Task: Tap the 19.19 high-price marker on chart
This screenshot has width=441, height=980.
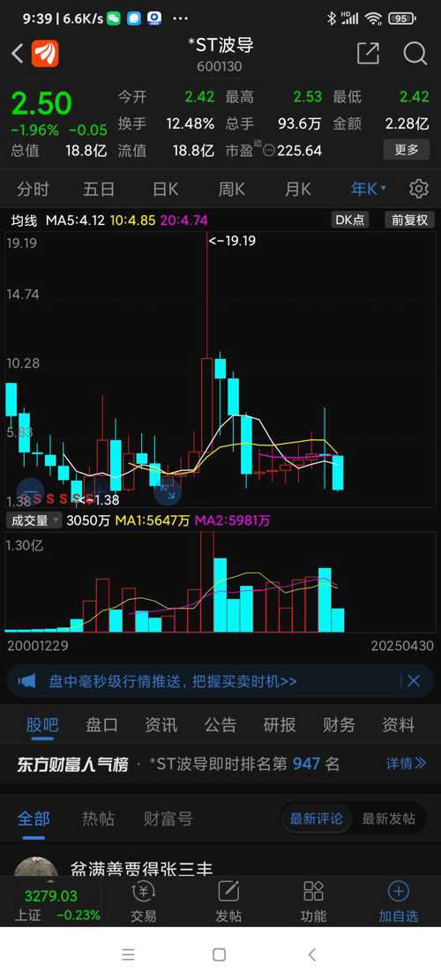Action: click(x=232, y=240)
